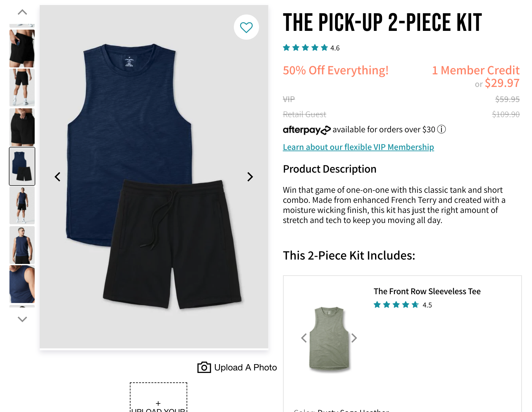Screen dimensions: 532x412
Task: Click the left arrow on the Sleeveless Tee carousel
Action: click(x=304, y=338)
